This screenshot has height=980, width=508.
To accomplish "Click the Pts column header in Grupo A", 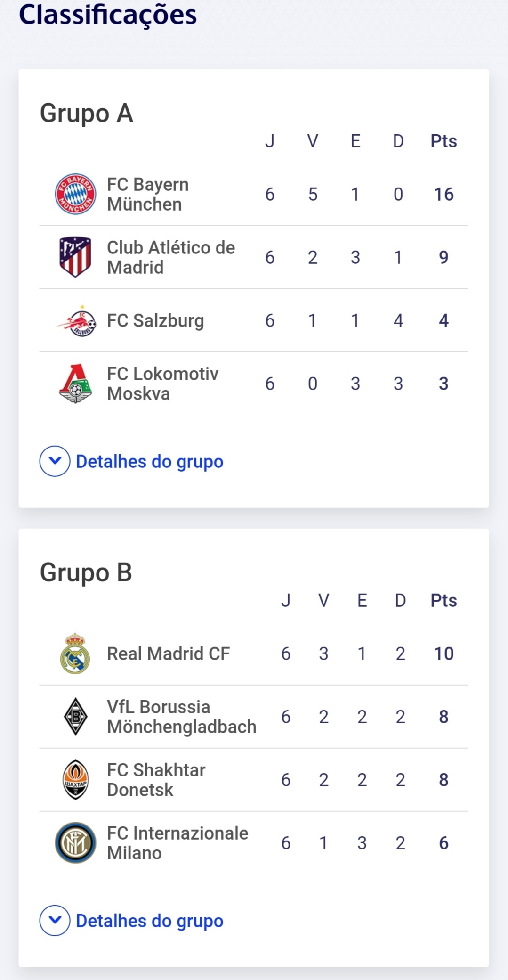I will pos(443,141).
